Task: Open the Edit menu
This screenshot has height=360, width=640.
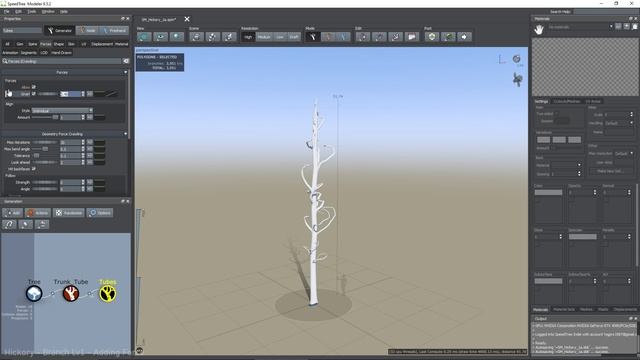Action: tap(18, 11)
